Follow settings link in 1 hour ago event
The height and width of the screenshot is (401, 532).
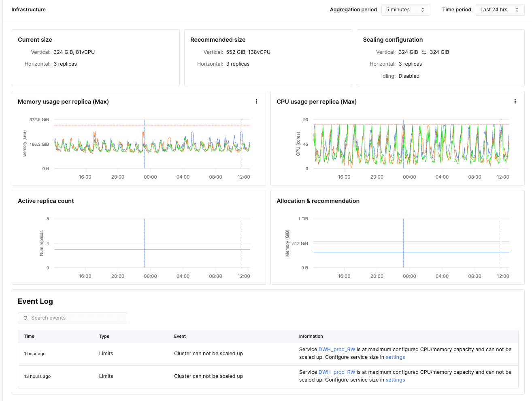tap(395, 357)
